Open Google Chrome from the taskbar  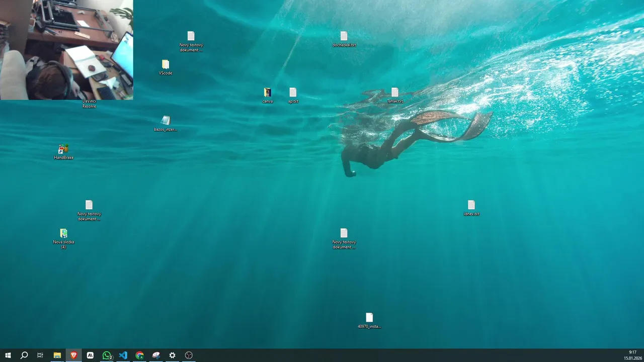pyautogui.click(x=139, y=355)
